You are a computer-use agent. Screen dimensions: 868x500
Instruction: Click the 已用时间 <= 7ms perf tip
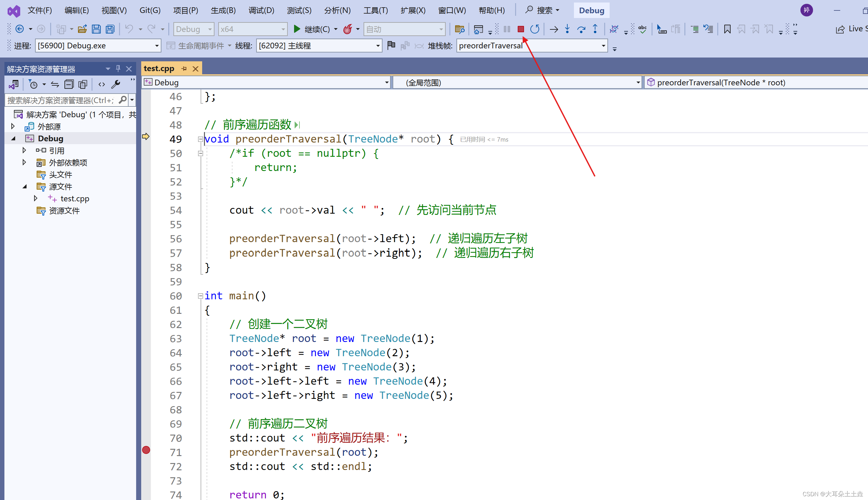click(484, 139)
